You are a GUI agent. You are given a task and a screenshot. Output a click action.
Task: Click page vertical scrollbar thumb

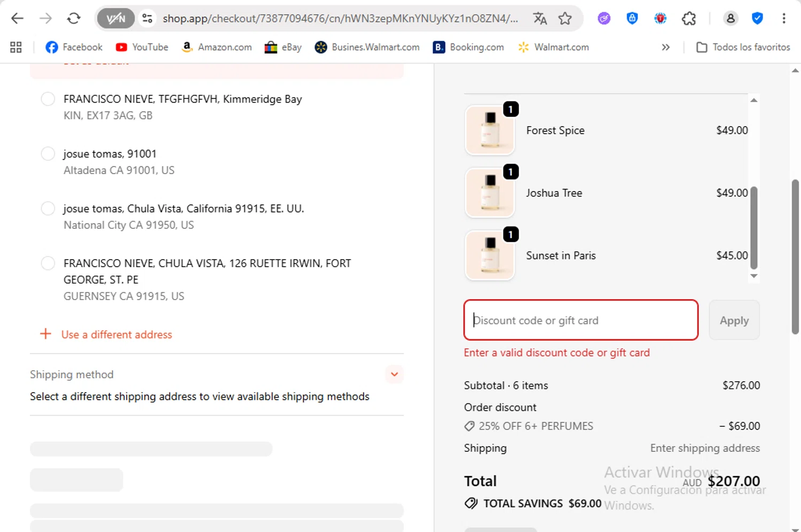pyautogui.click(x=795, y=256)
